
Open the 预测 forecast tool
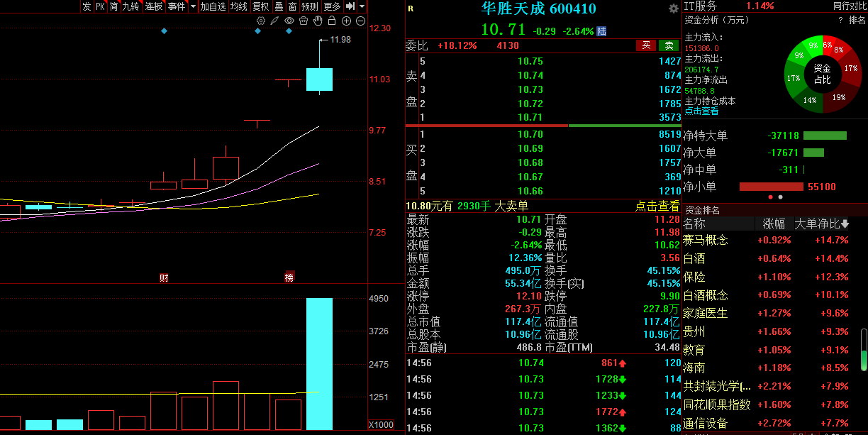tap(310, 6)
